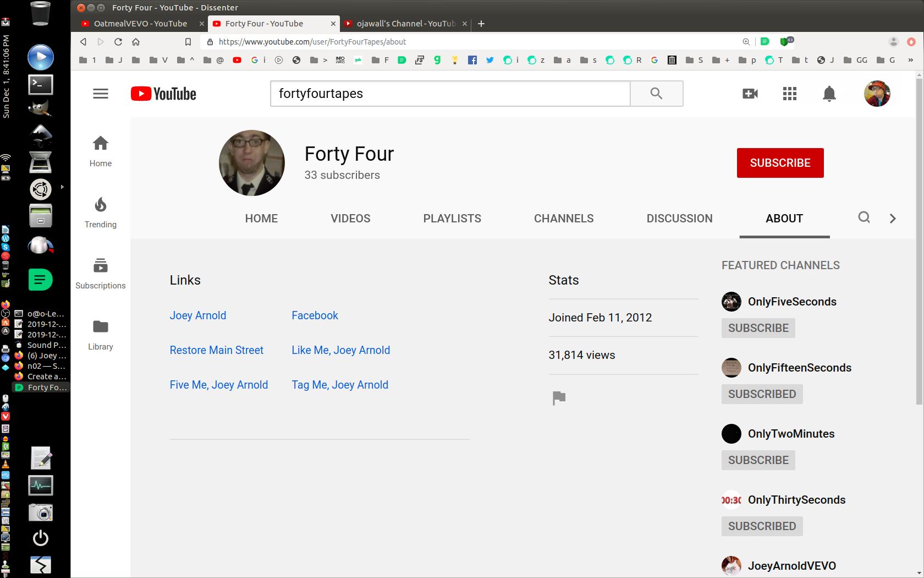Click the red YouTube bookmark in the bookmarks bar
The height and width of the screenshot is (578, 924).
click(237, 60)
